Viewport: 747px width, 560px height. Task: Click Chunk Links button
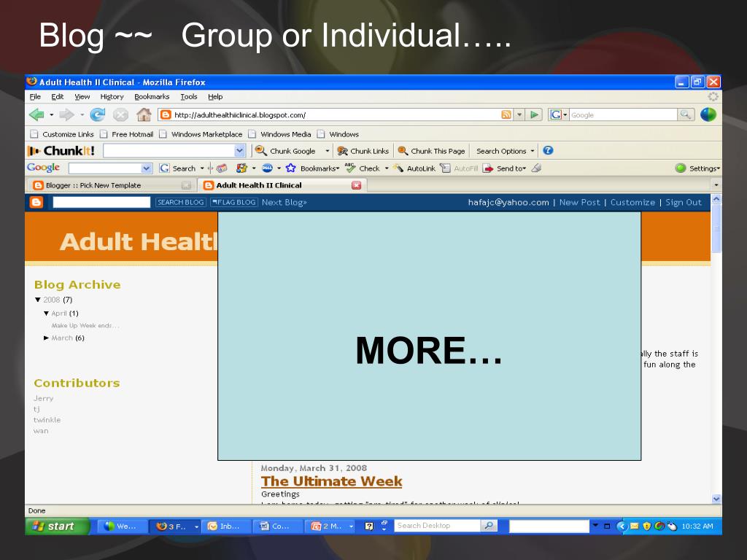pyautogui.click(x=363, y=151)
